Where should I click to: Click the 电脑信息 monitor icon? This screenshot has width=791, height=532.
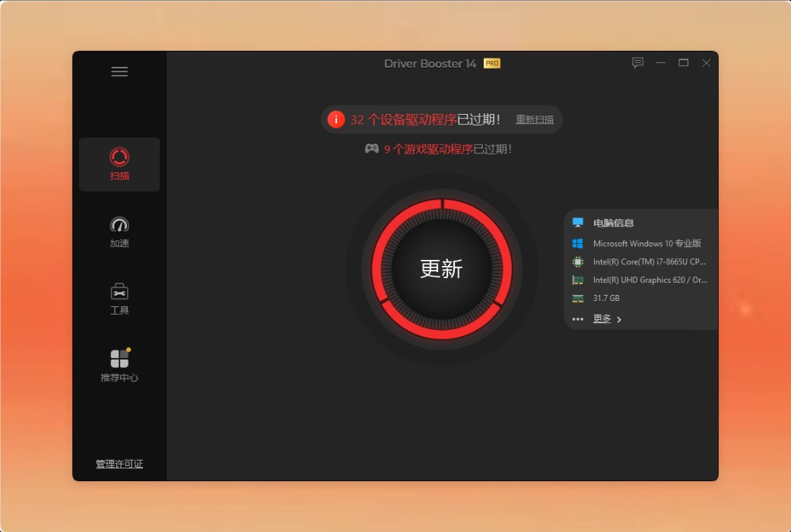(x=577, y=223)
